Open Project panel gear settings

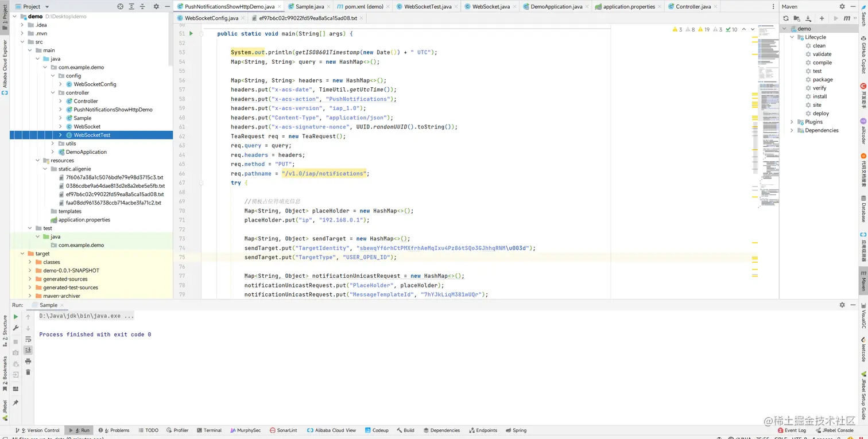[156, 6]
